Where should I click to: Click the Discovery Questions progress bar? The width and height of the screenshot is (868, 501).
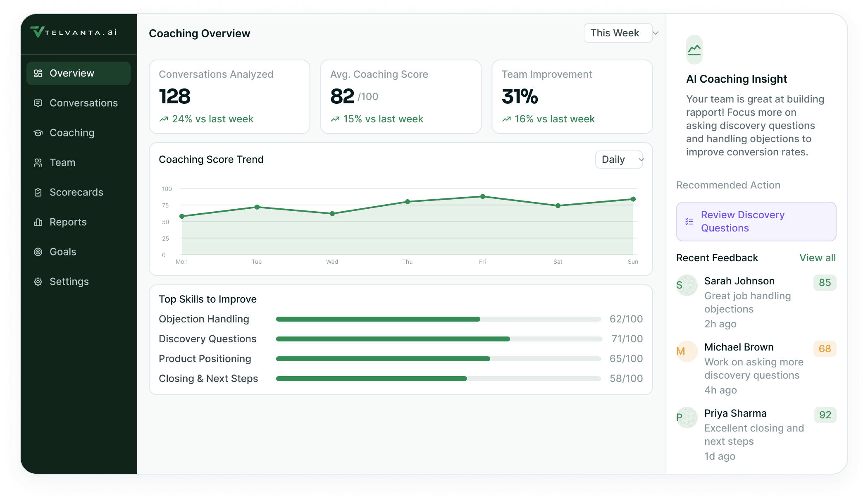439,339
